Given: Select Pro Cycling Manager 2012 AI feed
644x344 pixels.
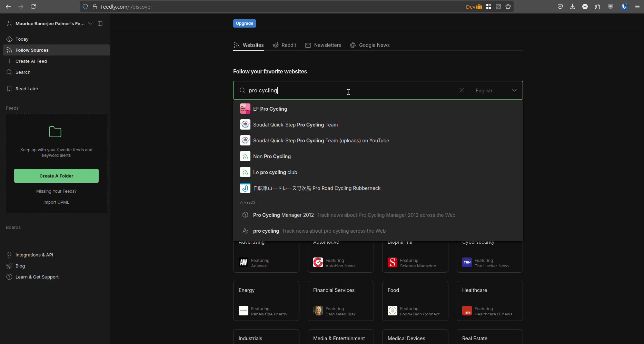Looking at the screenshot, I should point(283,215).
